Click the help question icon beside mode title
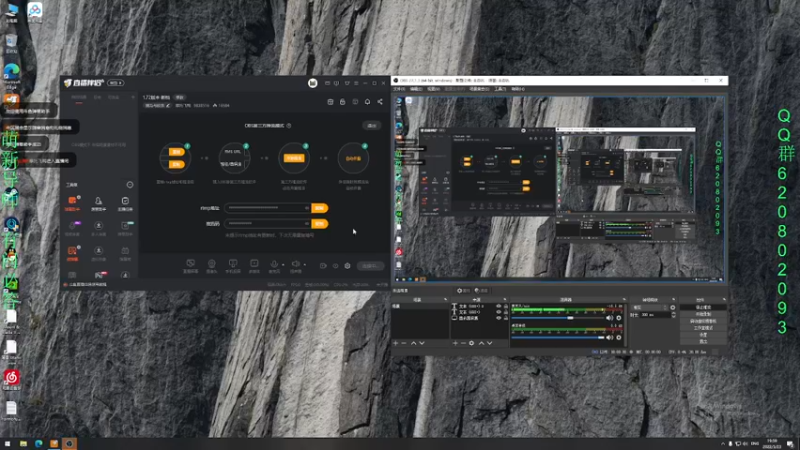 [x=289, y=126]
